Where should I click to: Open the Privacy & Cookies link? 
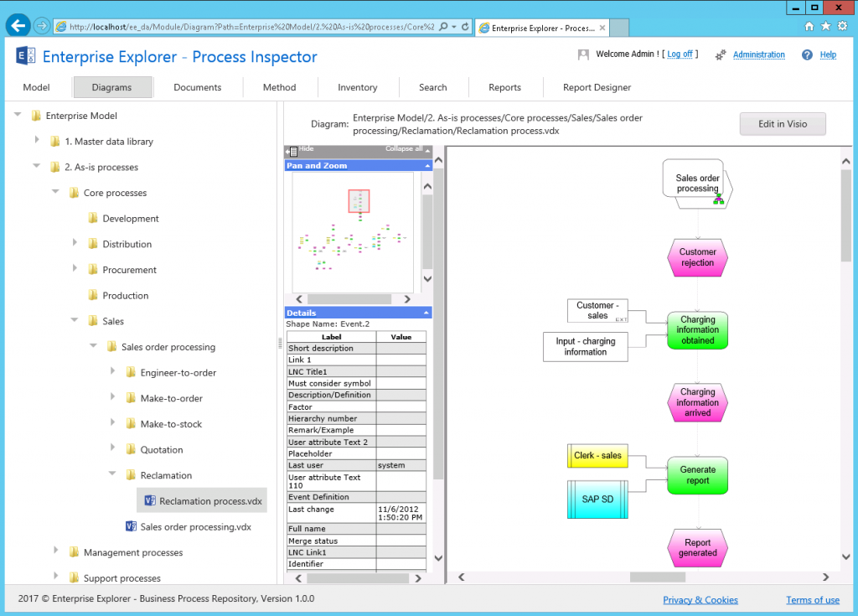coord(700,599)
